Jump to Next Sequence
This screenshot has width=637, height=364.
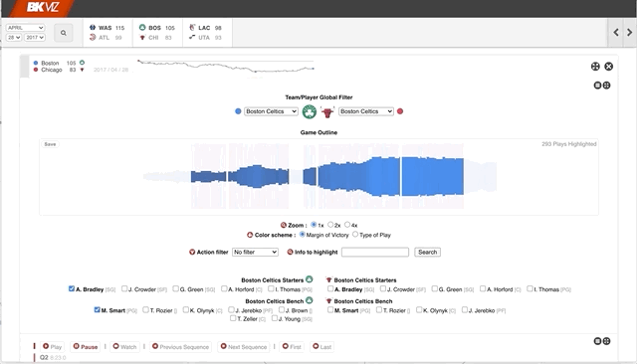pos(243,346)
